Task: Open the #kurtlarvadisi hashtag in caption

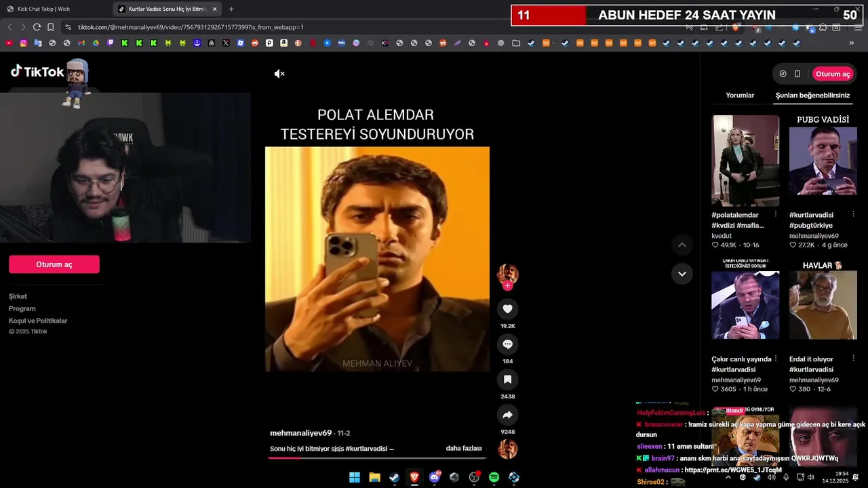Action: 366,449
